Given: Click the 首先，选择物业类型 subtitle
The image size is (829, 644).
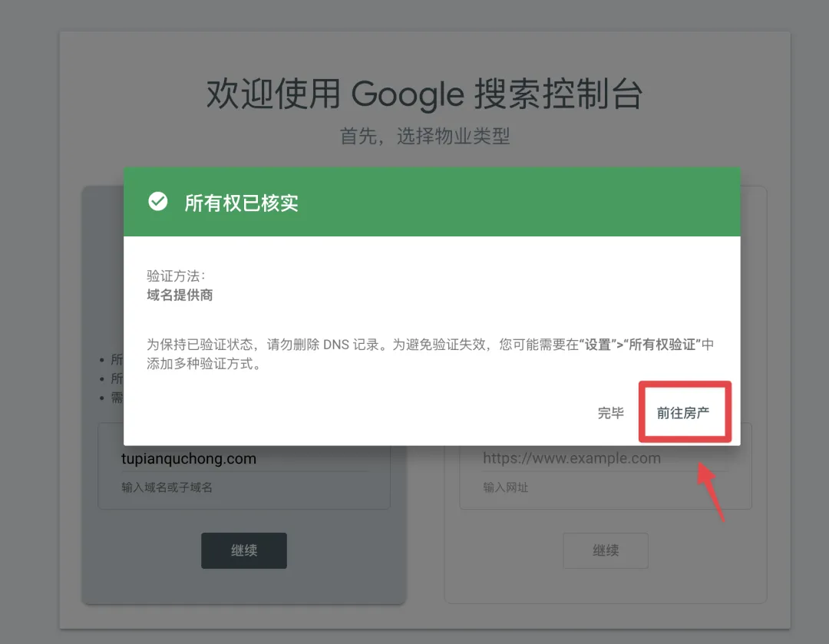Looking at the screenshot, I should [x=424, y=136].
